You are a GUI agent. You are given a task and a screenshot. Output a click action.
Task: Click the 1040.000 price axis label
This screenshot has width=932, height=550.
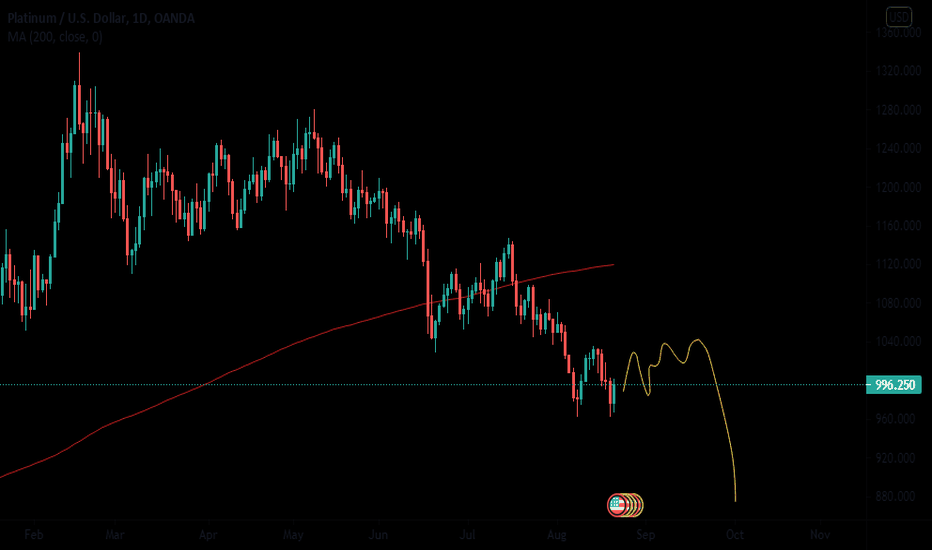pos(898,341)
